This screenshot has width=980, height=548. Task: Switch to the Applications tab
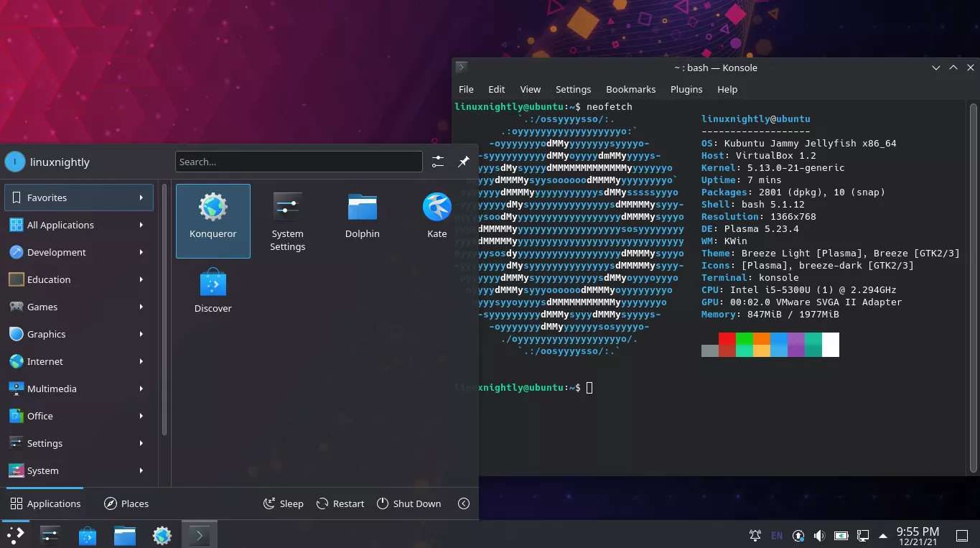tap(45, 503)
